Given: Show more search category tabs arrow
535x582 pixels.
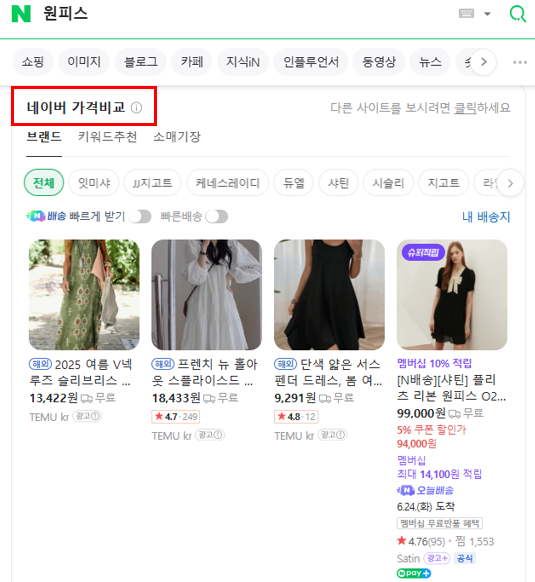Looking at the screenshot, I should 483,62.
